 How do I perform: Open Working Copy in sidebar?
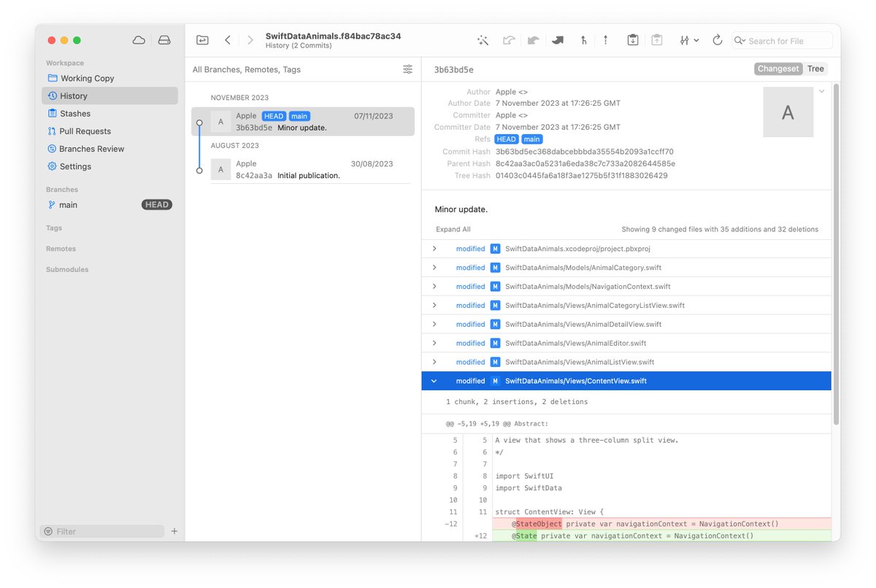pyautogui.click(x=109, y=78)
